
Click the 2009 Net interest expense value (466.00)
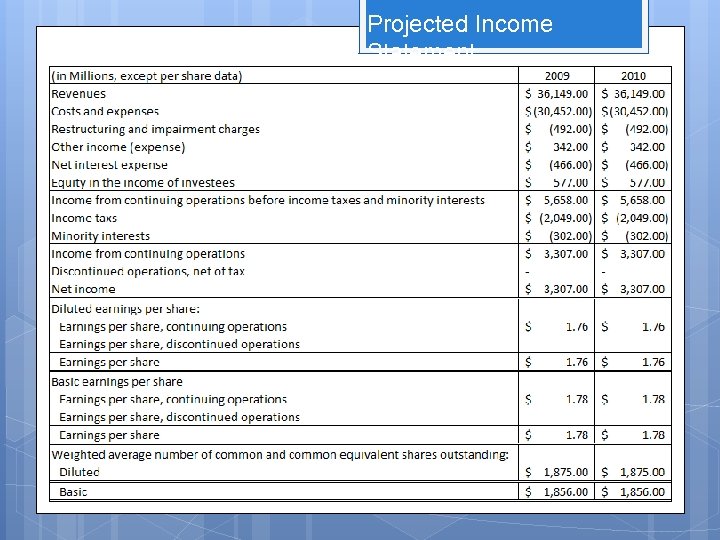click(570, 165)
